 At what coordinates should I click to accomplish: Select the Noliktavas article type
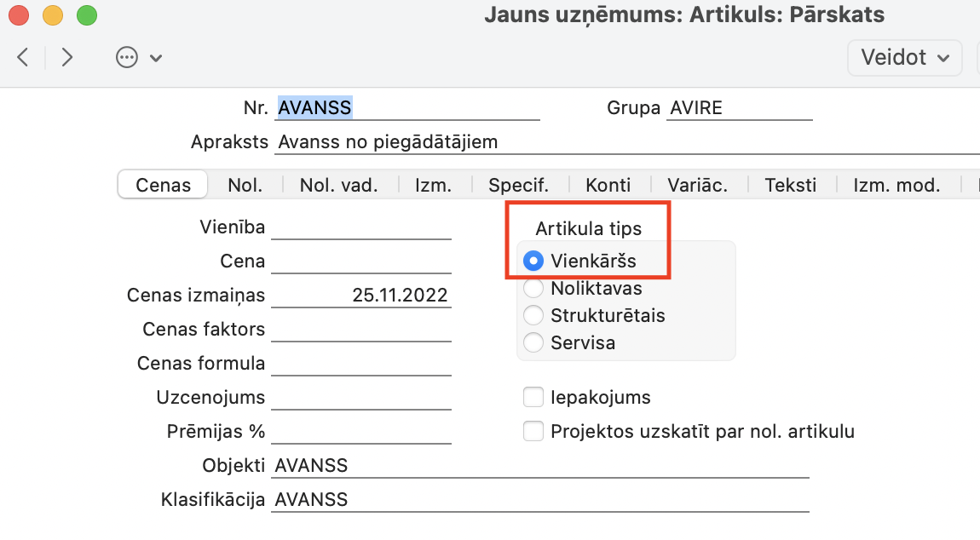[534, 288]
